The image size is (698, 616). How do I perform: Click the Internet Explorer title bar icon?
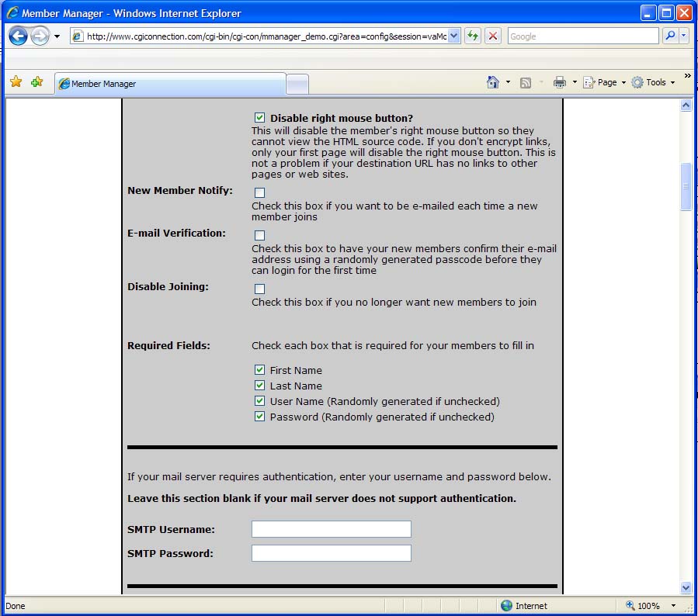[x=12, y=12]
